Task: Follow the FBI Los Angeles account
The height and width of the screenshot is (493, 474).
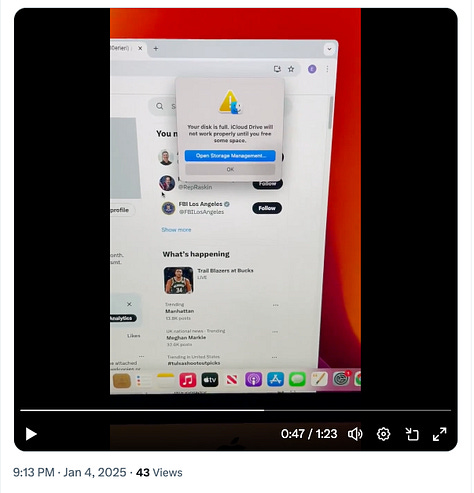Action: tap(267, 208)
